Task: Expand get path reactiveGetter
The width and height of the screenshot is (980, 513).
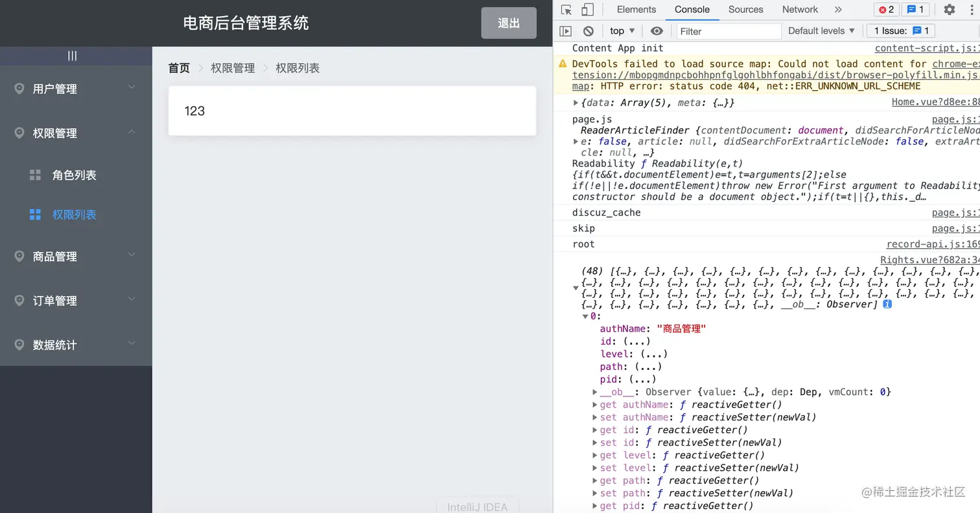Action: click(595, 481)
